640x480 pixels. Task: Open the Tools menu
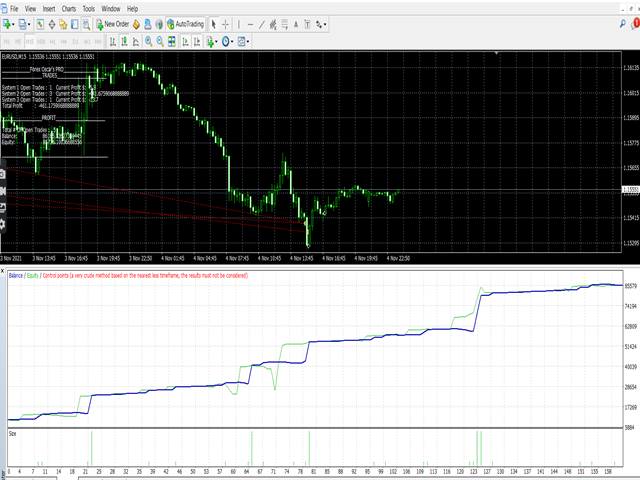(x=89, y=8)
